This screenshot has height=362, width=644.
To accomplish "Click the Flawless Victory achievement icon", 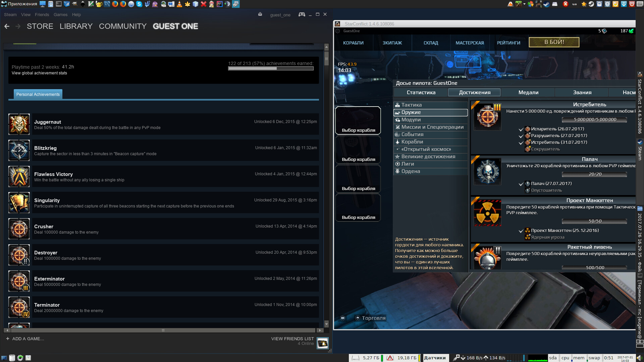I will pos(19,177).
